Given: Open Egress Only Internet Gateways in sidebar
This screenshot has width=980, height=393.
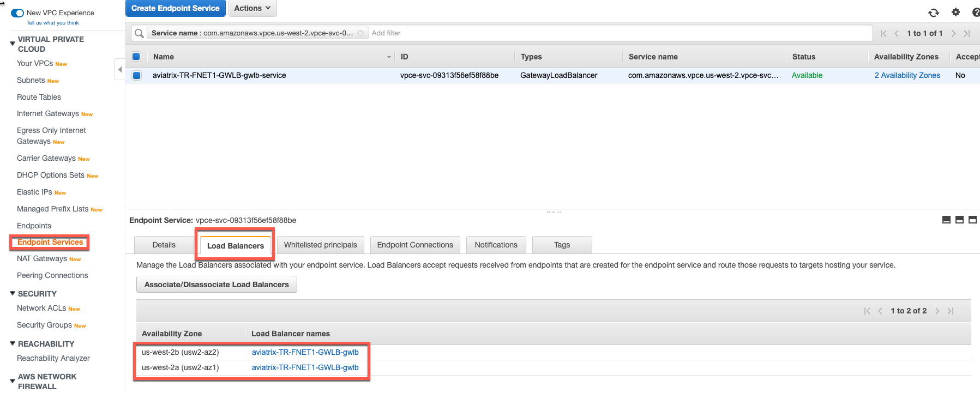Looking at the screenshot, I should [x=51, y=136].
